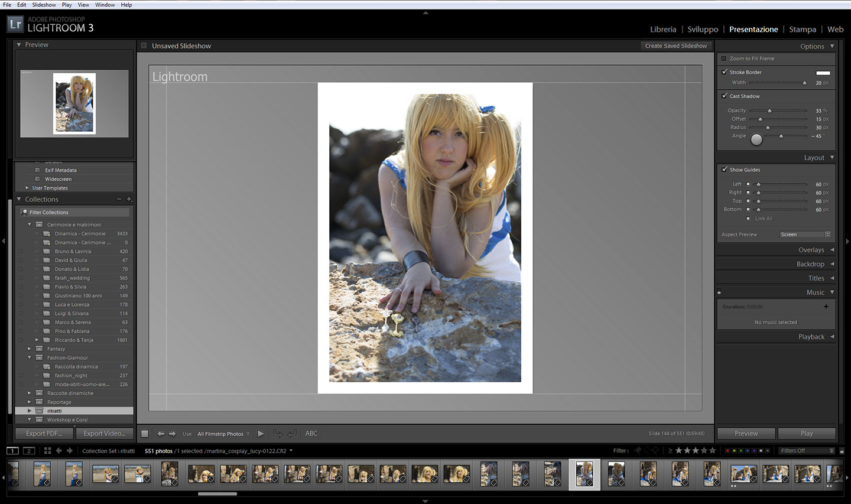The image size is (851, 504).
Task: Rotate adornment clockwise icon in toolbar
Action: tap(292, 434)
